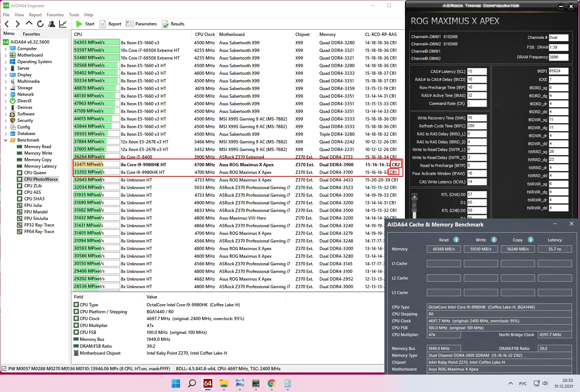Click the line graph toolbar icon

pyautogui.click(x=63, y=24)
